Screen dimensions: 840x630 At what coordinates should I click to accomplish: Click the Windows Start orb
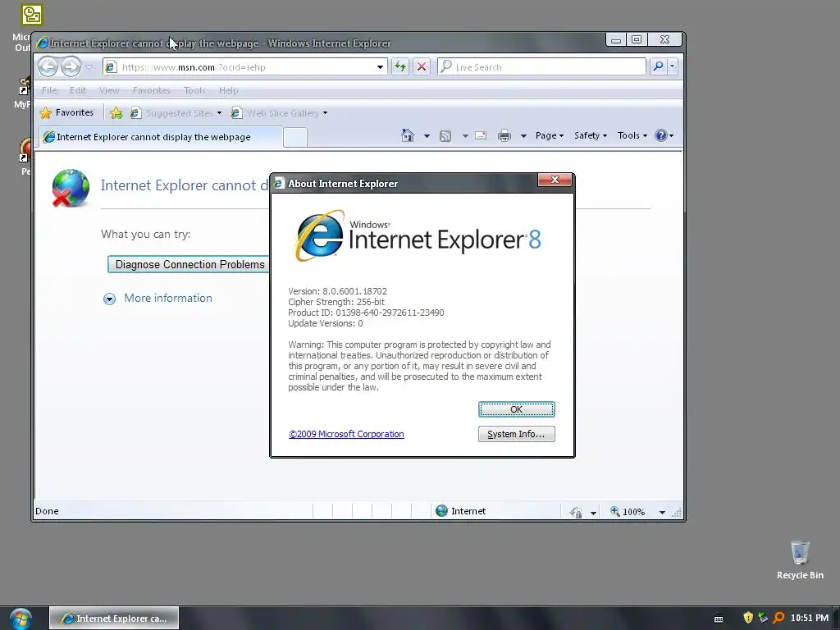[21, 619]
